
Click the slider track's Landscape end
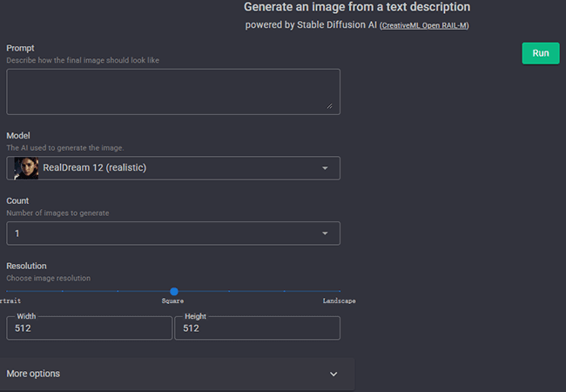[x=339, y=292]
